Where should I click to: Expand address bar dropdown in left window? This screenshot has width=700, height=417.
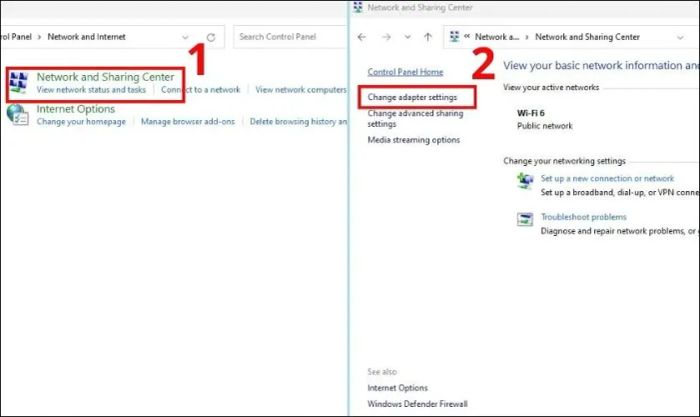[x=185, y=38]
